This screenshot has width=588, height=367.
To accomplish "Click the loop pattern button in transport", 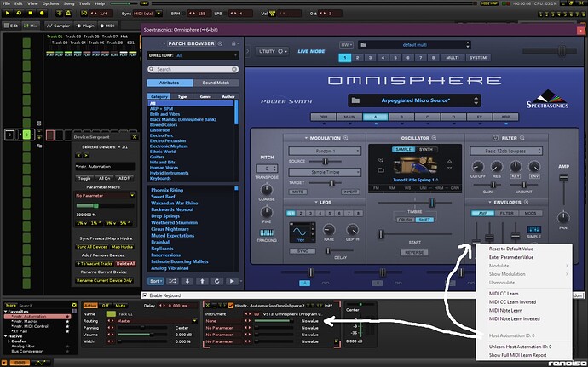I will click(x=19, y=13).
